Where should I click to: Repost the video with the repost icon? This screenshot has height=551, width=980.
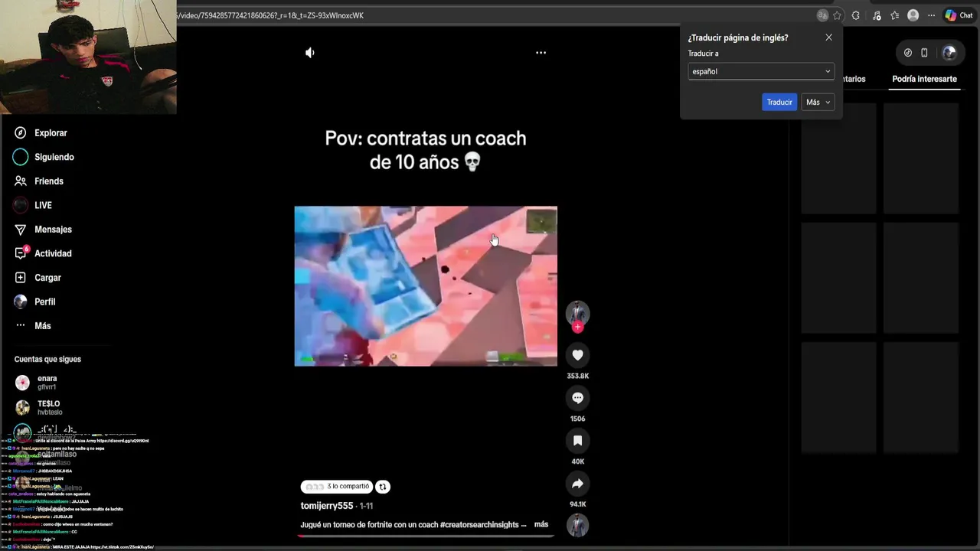click(x=383, y=487)
